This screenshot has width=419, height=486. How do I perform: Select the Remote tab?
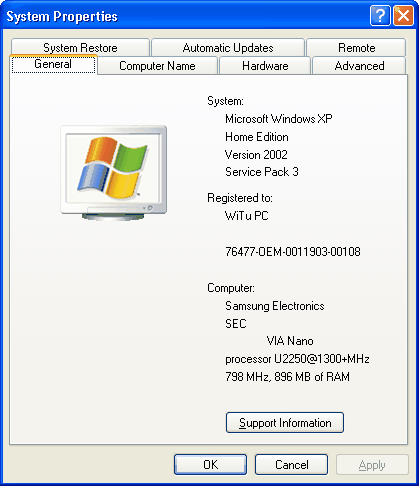click(356, 48)
